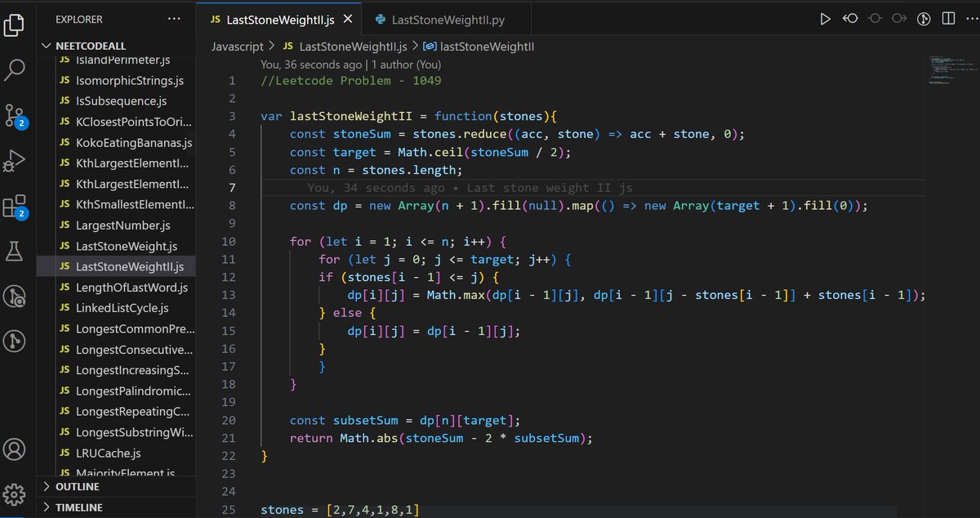Image resolution: width=980 pixels, height=518 pixels.
Task: Switch to the LastStoneWeightII.py tab
Action: [446, 20]
